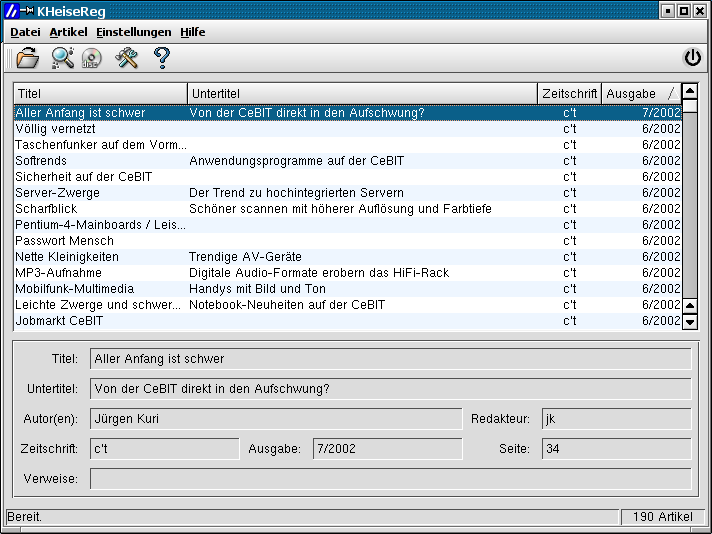Select 'Passwort Mensch' article
Screen dimensions: 712x534
tap(348, 241)
